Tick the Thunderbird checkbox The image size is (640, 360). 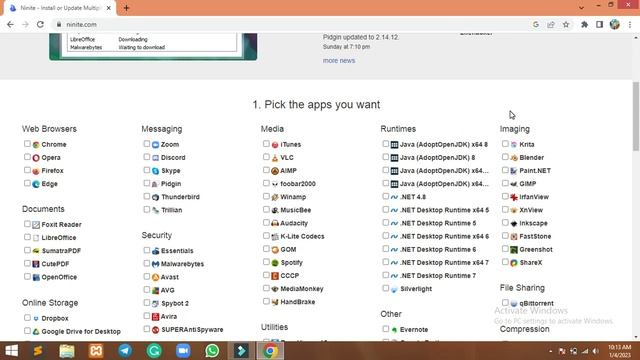(147, 196)
